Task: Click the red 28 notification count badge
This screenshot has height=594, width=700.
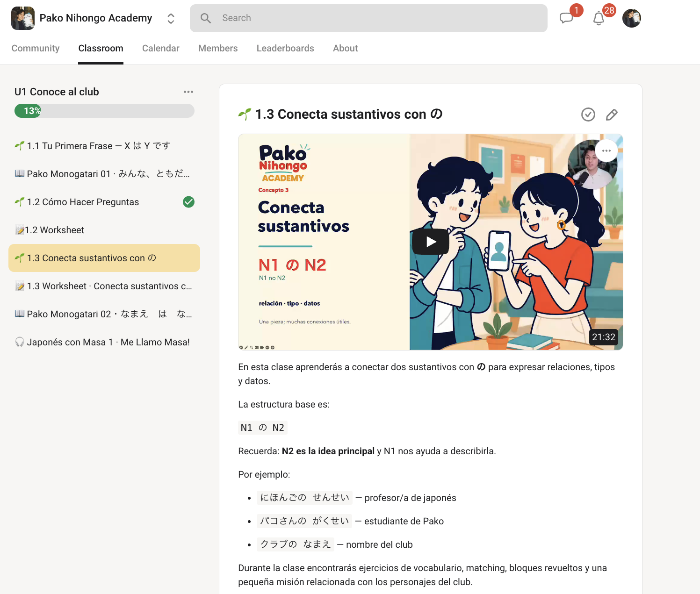Action: (609, 10)
